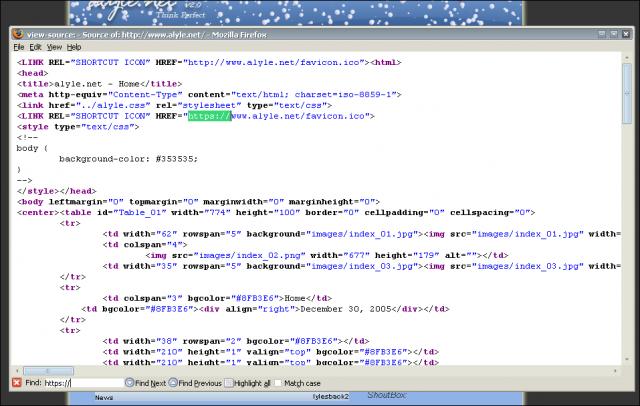Image resolution: width=640 pixels, height=406 pixels.
Task: Click images/index_02.png src value
Action: point(249,255)
